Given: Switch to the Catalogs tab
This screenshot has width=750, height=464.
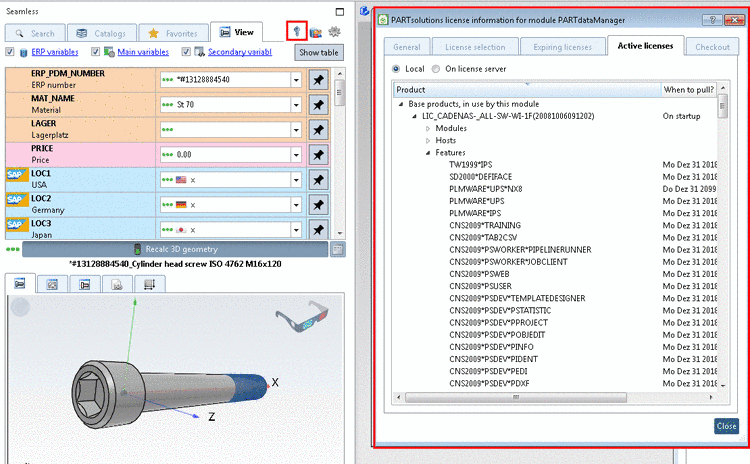Looking at the screenshot, I should pos(101,33).
